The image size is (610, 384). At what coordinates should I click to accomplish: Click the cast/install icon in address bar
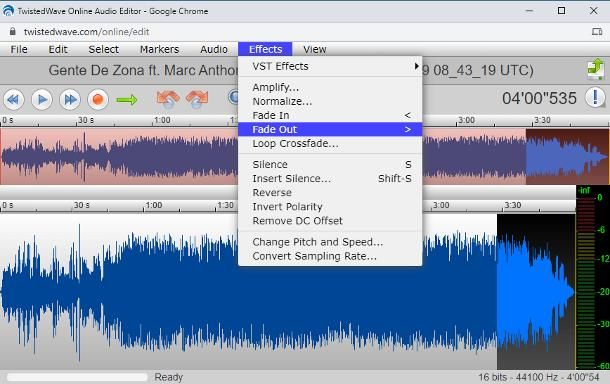click(597, 32)
